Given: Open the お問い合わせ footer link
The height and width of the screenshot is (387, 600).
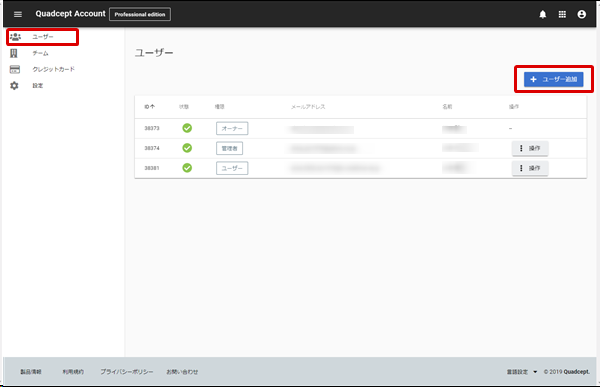Looking at the screenshot, I should [182, 372].
